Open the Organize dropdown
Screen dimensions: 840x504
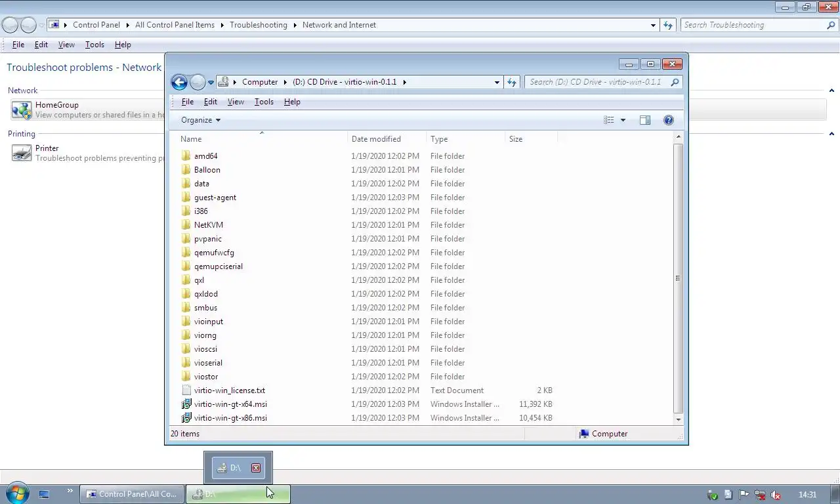coord(201,120)
